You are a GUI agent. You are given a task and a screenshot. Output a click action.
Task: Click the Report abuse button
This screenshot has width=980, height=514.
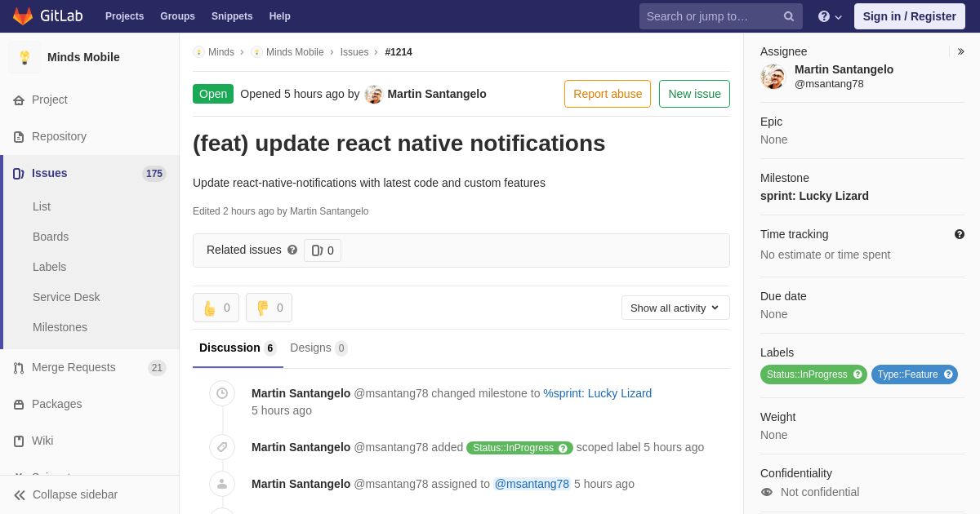pyautogui.click(x=608, y=94)
